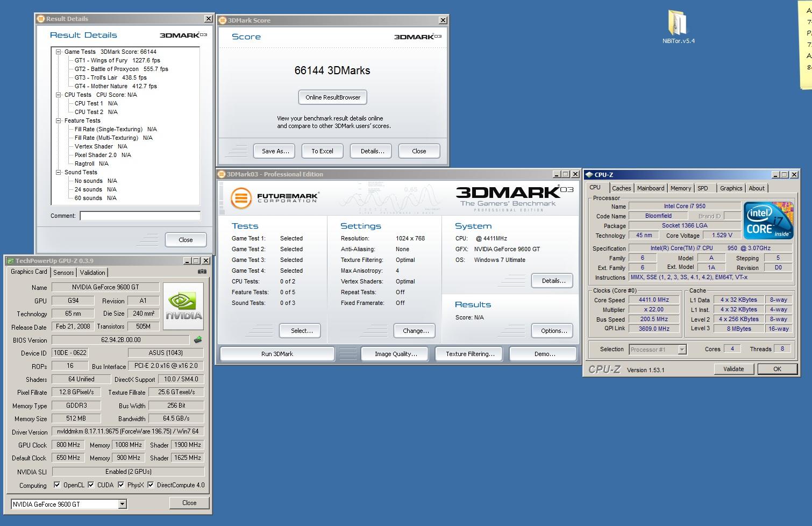Screen dimensions: 812x526
Task: Open the Caches tab in CPU-Z
Action: pyautogui.click(x=621, y=188)
